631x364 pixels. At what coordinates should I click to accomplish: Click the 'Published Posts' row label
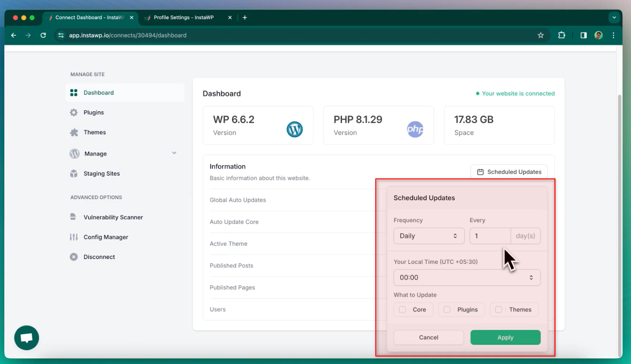[231, 266]
